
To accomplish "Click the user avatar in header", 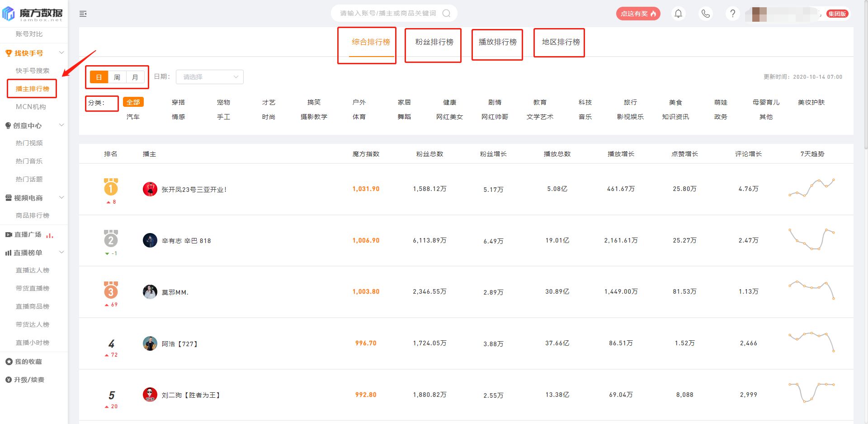I will pos(759,14).
